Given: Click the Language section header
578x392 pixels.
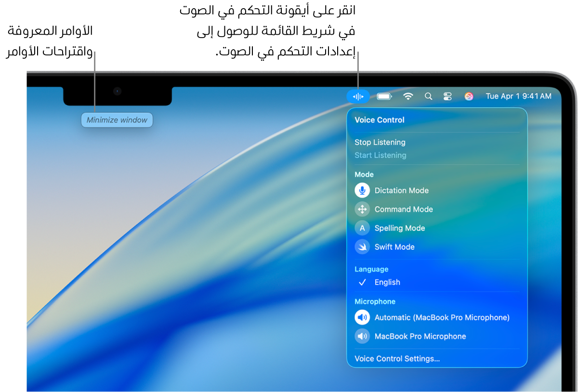Looking at the screenshot, I should (x=371, y=269).
